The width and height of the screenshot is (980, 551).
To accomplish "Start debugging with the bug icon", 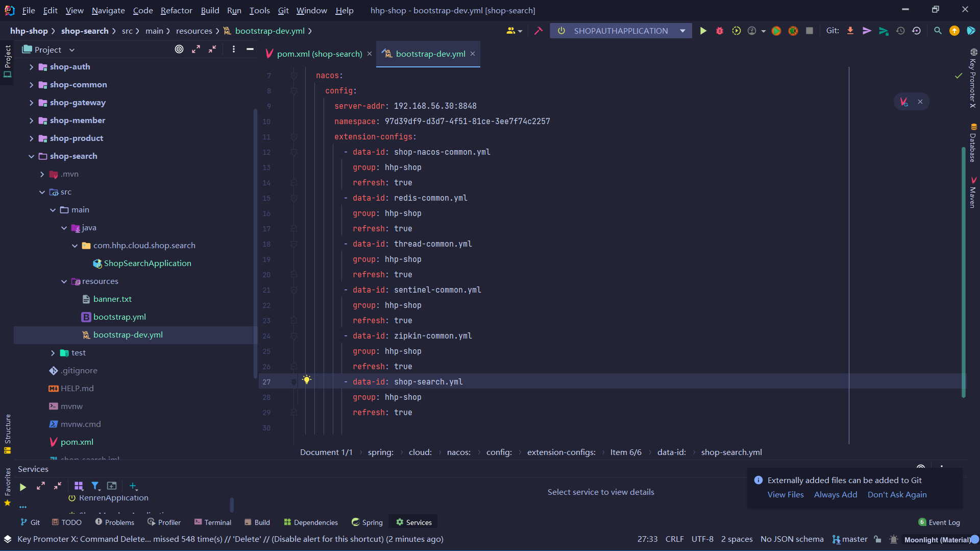I will (x=719, y=31).
